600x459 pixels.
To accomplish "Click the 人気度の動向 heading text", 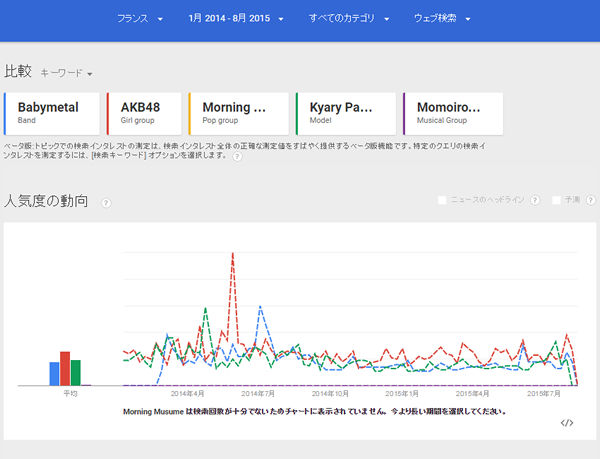I will point(46,201).
